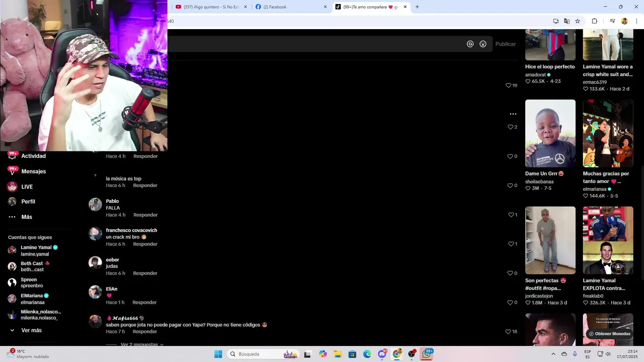Expand 'Ver 2 respuestas' replies
Image resolution: width=644 pixels, height=362 pixels.
142,344
